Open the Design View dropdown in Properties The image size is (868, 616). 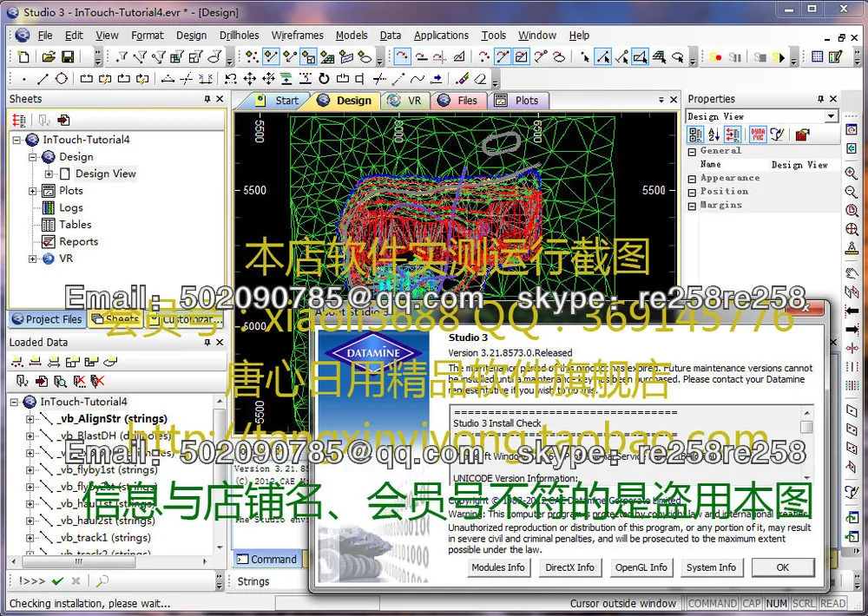coord(831,116)
